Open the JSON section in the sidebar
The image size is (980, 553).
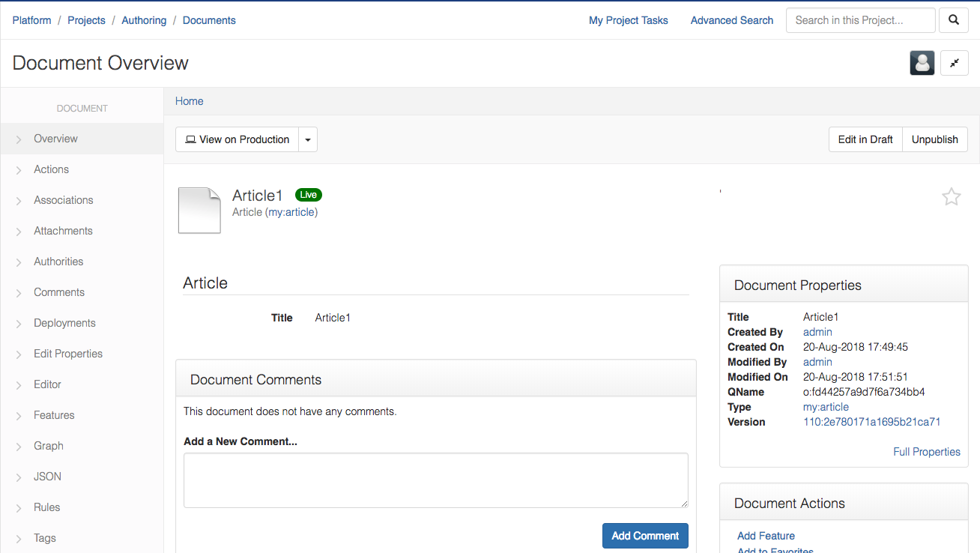click(x=47, y=477)
